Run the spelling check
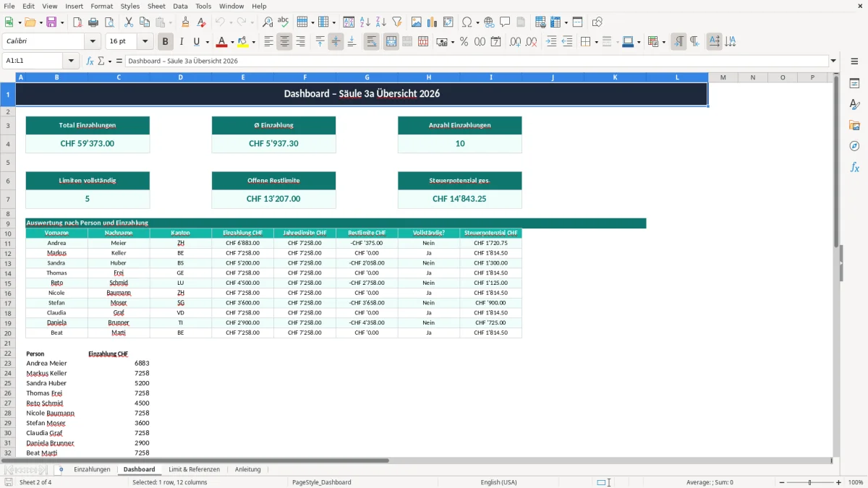The height and width of the screenshot is (488, 868). point(283,22)
